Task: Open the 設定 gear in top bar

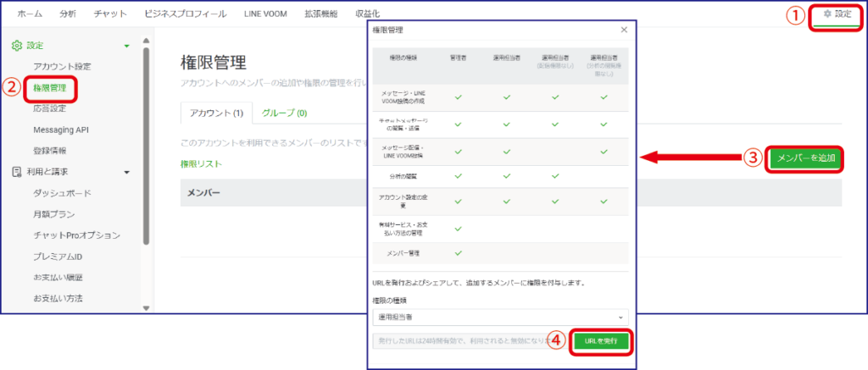Action: (x=837, y=14)
